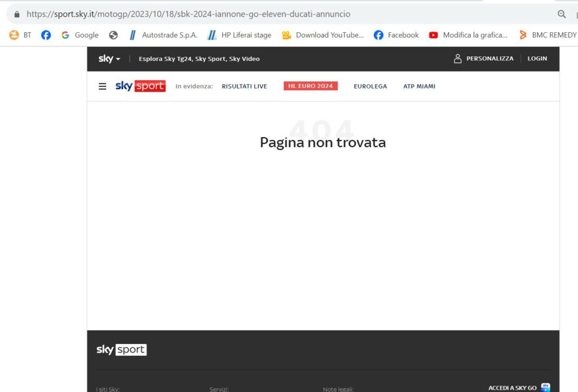This screenshot has height=392, width=578.
Task: Click the Sky Sport logo in header
Action: (x=140, y=86)
